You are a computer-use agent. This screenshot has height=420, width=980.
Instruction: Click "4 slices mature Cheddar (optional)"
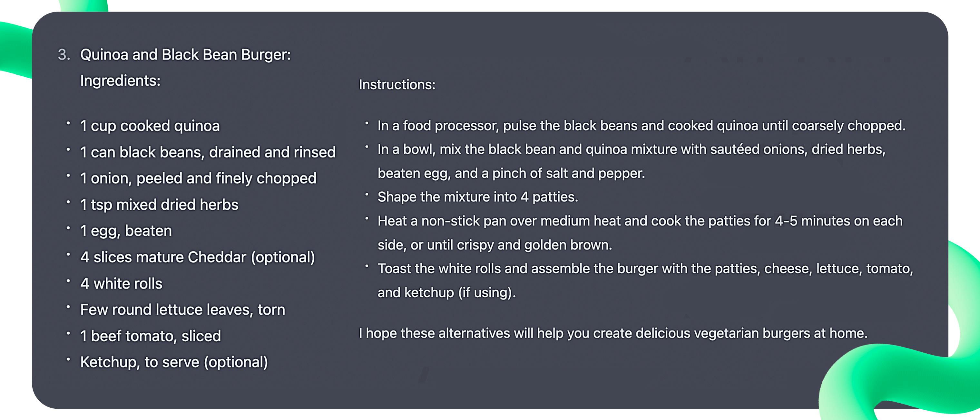197,257
